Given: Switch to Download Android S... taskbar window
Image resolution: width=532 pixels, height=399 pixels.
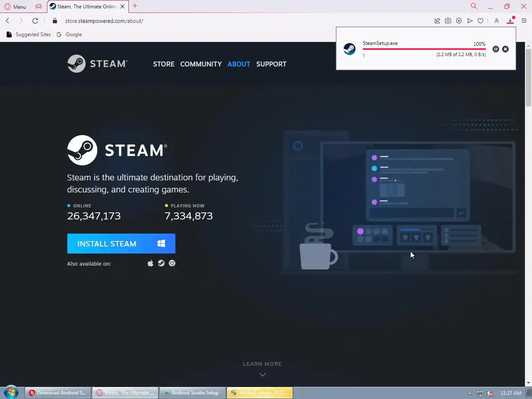Looking at the screenshot, I should tap(58, 393).
